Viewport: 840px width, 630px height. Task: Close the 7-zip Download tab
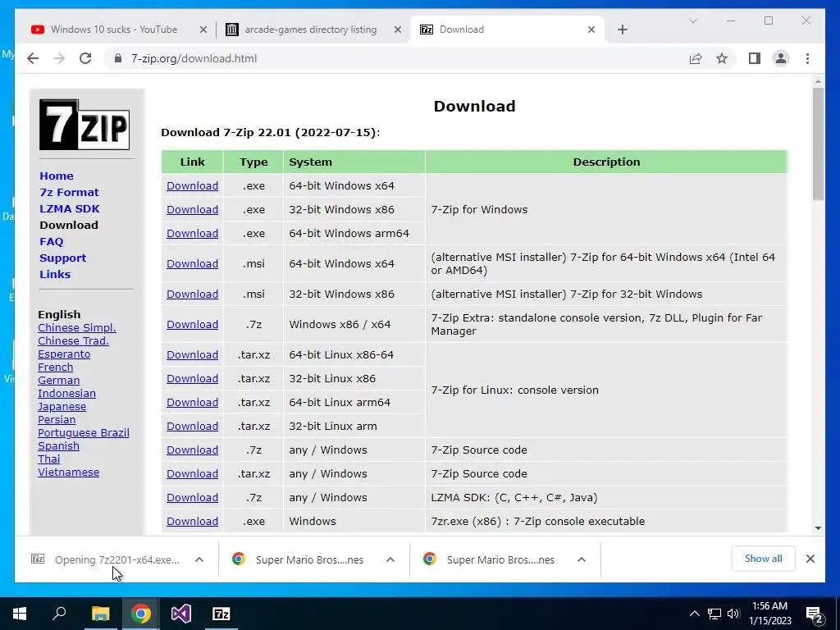point(591,30)
